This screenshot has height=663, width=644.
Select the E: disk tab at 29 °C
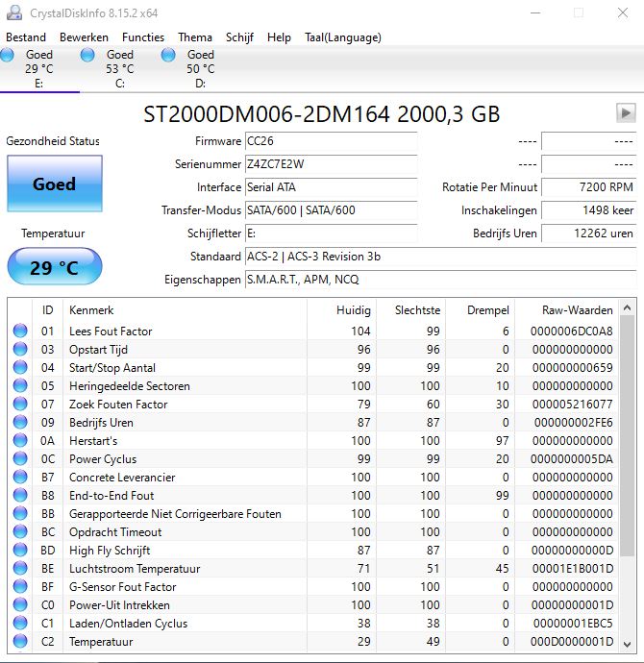click(x=39, y=68)
